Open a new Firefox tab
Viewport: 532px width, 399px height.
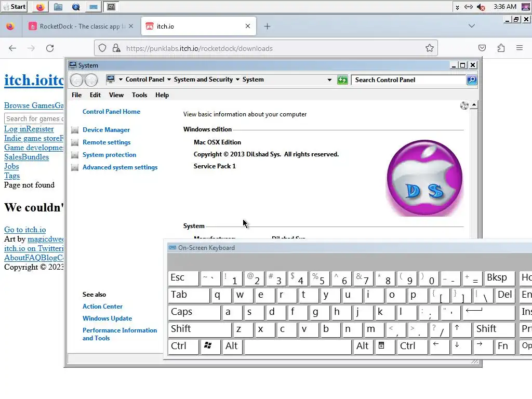point(268,26)
